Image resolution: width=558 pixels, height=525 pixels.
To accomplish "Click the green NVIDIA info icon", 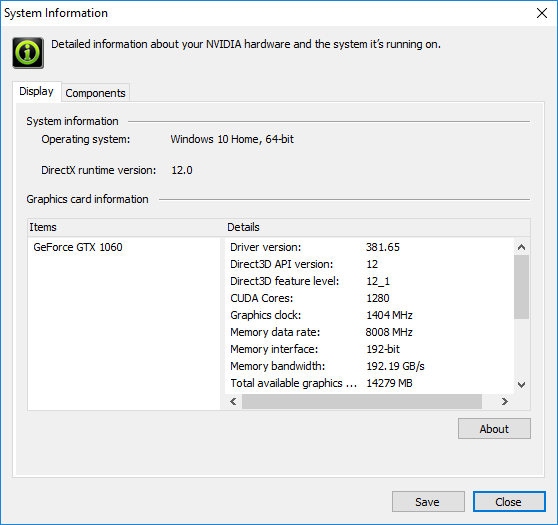I will [x=28, y=53].
